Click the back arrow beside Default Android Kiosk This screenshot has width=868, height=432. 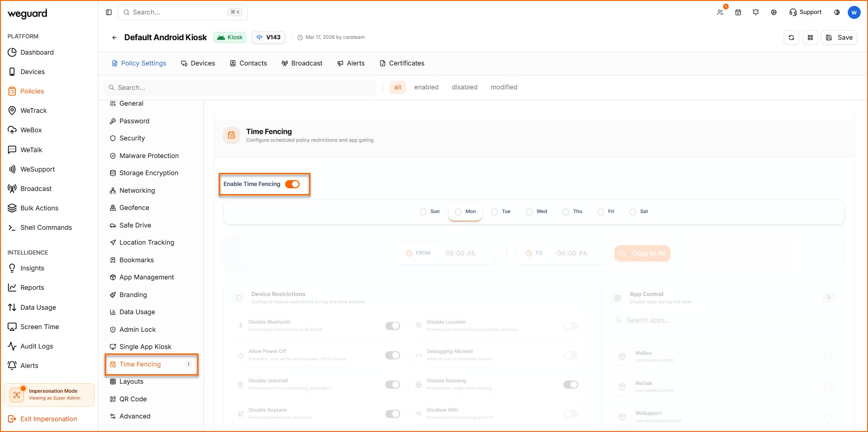click(115, 37)
